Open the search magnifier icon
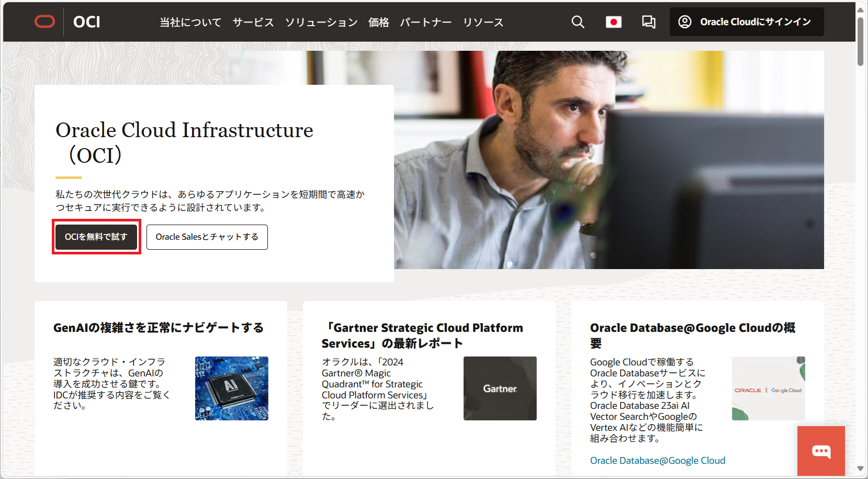The width and height of the screenshot is (868, 479). (578, 21)
